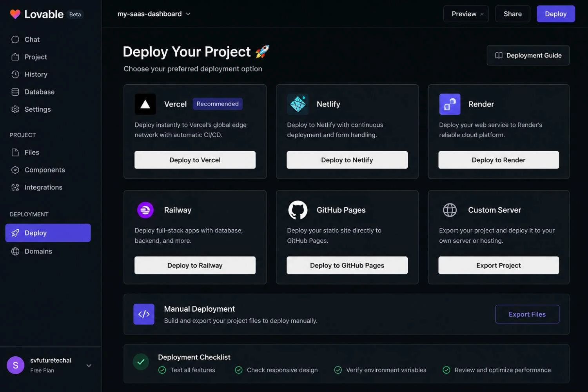Click the Settings gear icon
The width and height of the screenshot is (588, 392).
pyautogui.click(x=15, y=109)
